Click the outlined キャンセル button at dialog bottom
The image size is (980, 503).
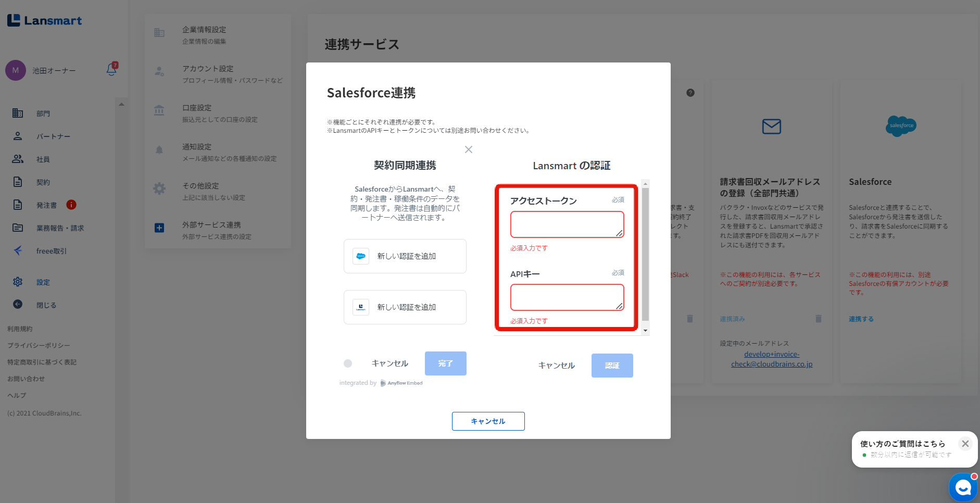488,421
